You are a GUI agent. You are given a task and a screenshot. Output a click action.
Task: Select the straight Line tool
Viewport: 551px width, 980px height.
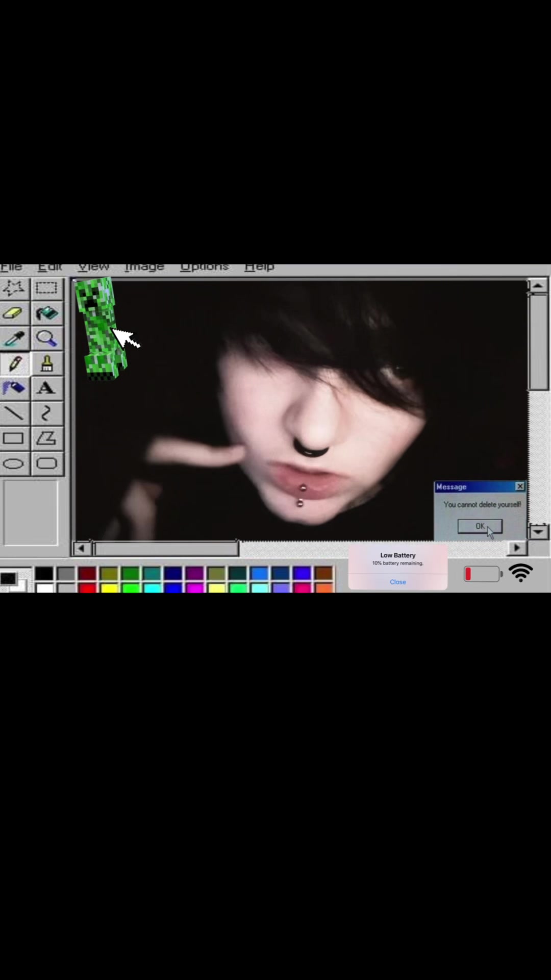coord(14,413)
